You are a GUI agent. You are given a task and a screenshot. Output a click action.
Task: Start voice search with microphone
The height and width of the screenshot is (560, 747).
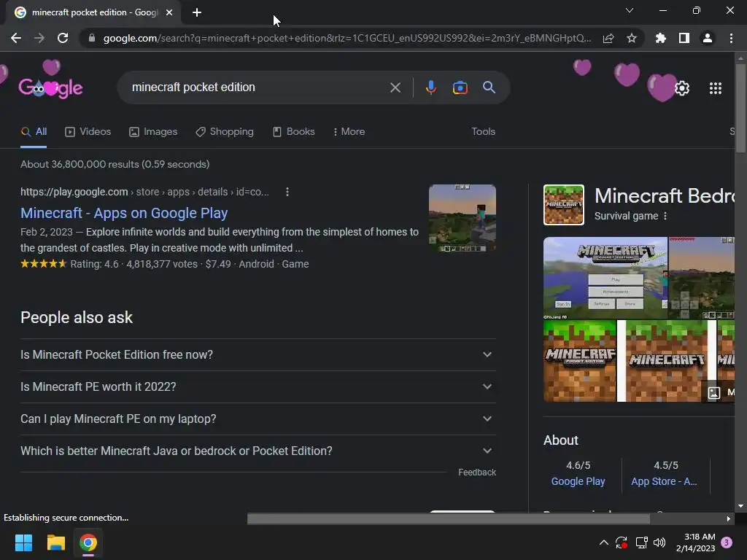point(430,87)
